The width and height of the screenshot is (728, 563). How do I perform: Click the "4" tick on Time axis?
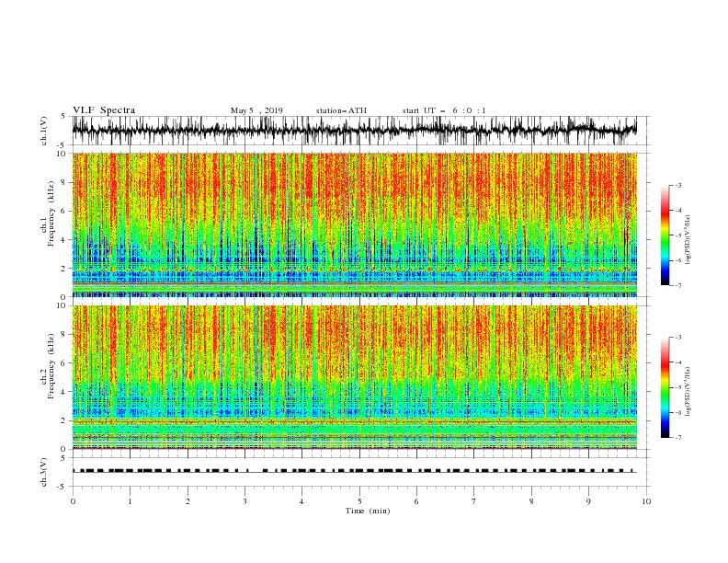pyautogui.click(x=301, y=501)
